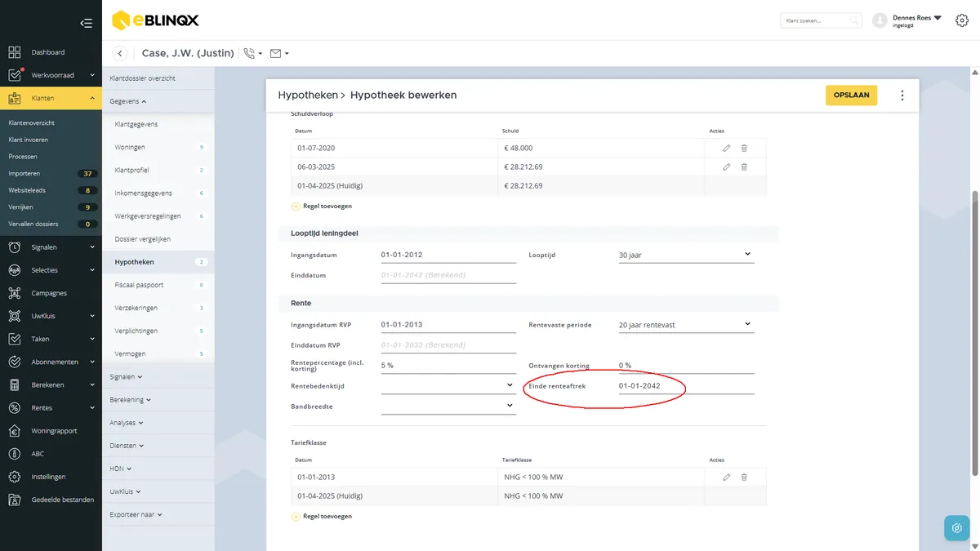Open the Bandbreedte dropdown
Screen dimensions: 980x551
click(448, 406)
